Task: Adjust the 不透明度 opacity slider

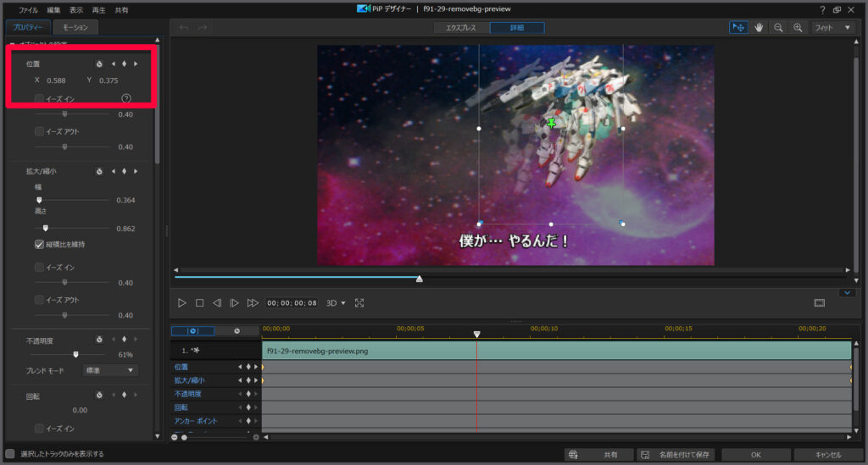Action: click(x=75, y=354)
